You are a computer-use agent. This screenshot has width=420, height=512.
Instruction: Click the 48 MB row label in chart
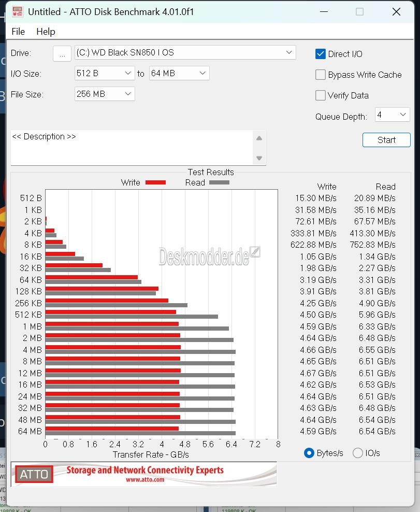click(30, 420)
